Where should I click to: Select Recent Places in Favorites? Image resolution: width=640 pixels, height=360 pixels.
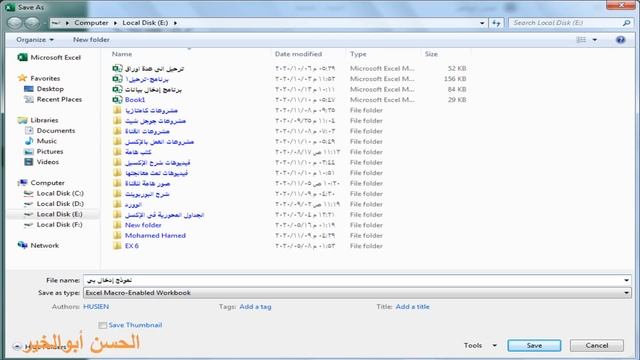click(59, 99)
